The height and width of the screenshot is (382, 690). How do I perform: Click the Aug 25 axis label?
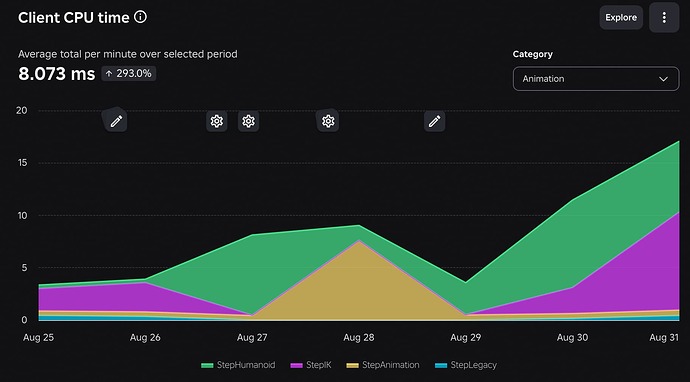tap(38, 338)
